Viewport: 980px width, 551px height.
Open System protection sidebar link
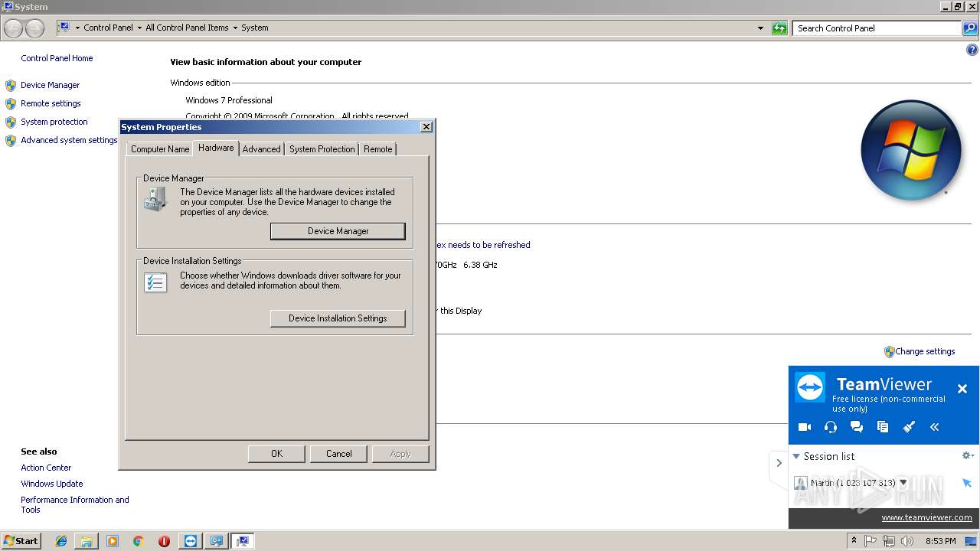pos(54,122)
